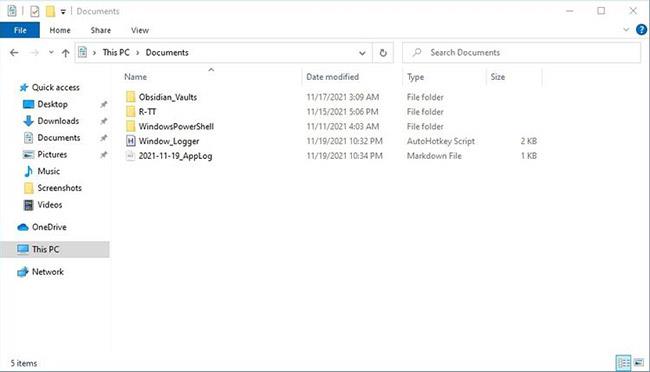Image resolution: width=650 pixels, height=372 pixels.
Task: Click the Obsidian_Vaults folder icon
Action: click(x=131, y=97)
